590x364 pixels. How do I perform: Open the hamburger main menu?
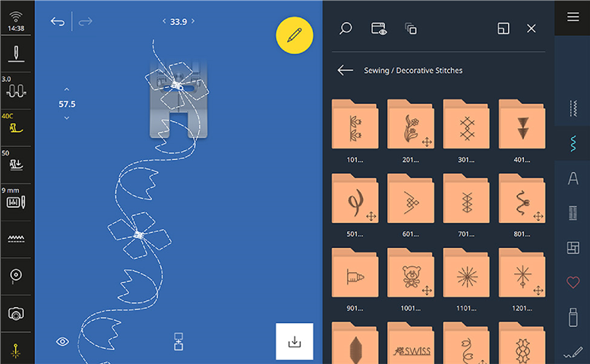[573, 17]
